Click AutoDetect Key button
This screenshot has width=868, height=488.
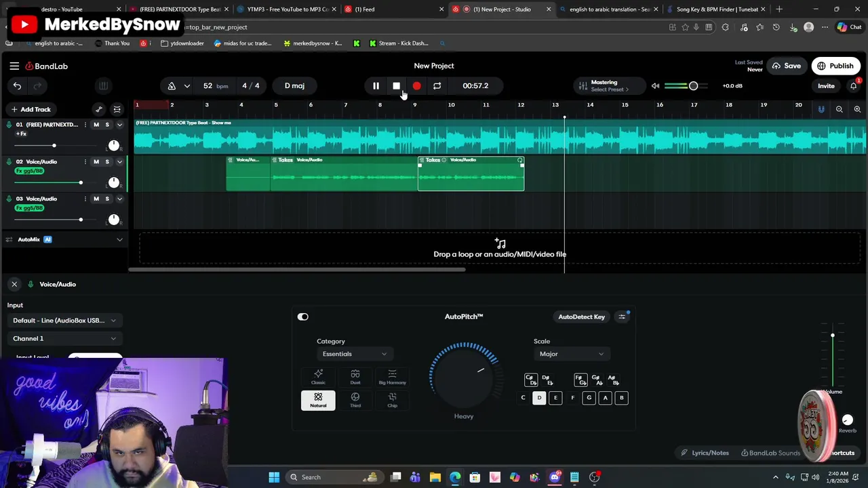(581, 317)
